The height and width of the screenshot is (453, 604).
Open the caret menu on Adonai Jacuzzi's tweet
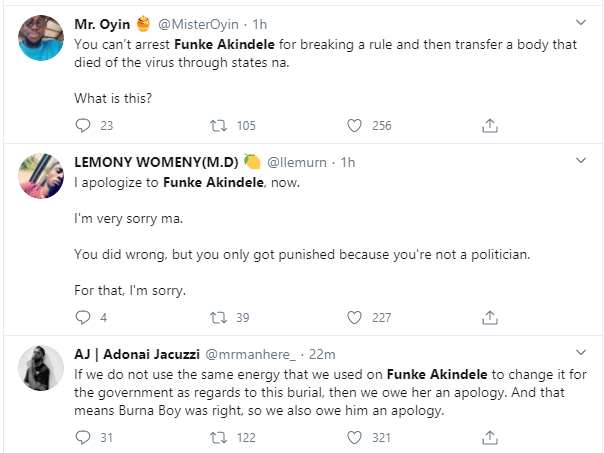click(582, 352)
